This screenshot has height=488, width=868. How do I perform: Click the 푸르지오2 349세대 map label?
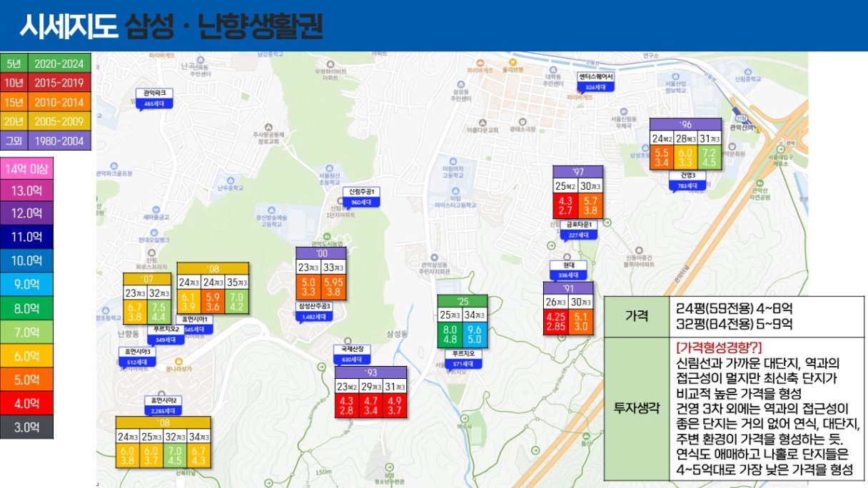pos(166,334)
